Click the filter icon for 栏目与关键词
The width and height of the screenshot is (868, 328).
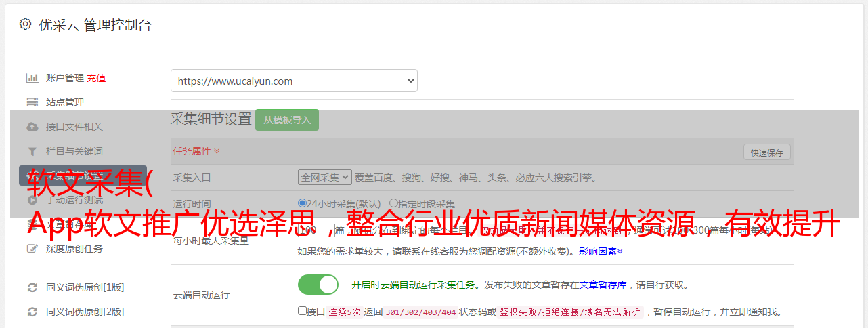32,151
